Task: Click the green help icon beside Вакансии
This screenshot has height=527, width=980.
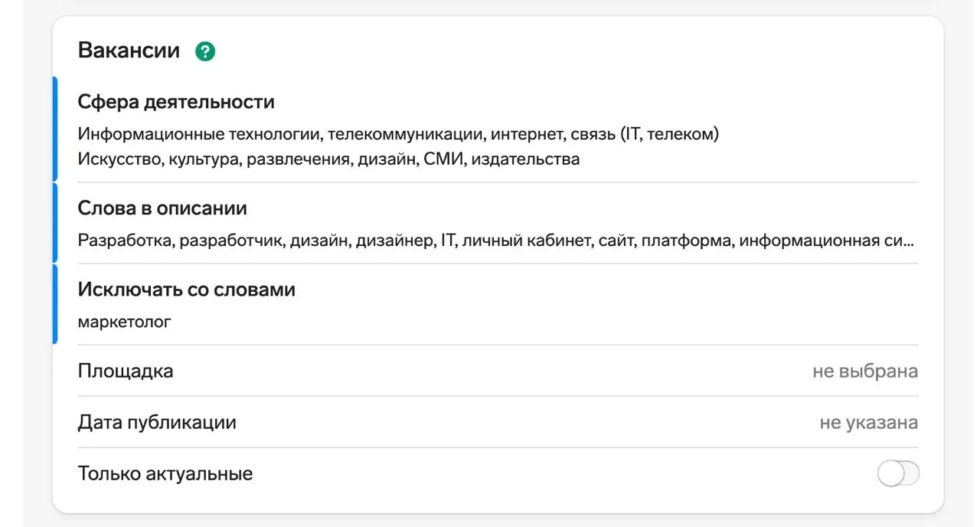Action: 205,51
